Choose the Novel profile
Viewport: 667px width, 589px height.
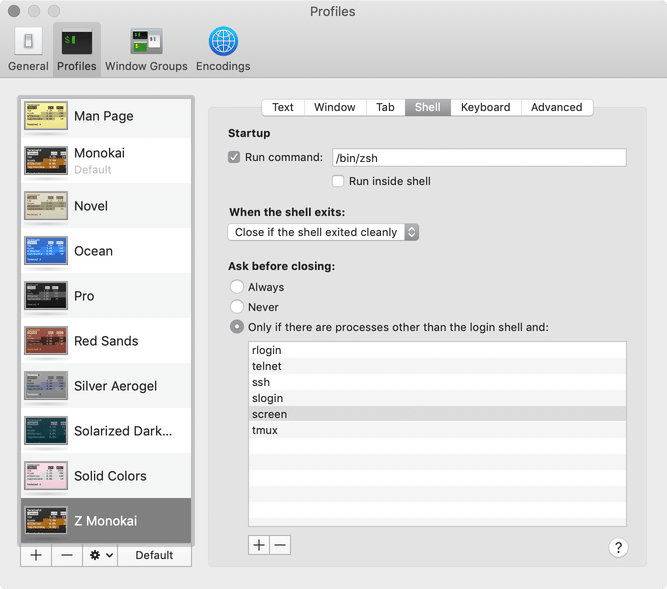tap(106, 206)
